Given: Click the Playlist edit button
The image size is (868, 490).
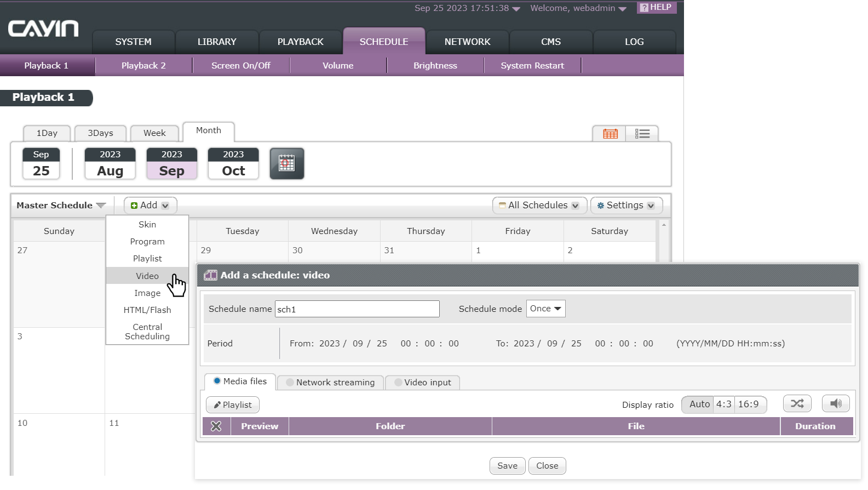Looking at the screenshot, I should [x=233, y=404].
